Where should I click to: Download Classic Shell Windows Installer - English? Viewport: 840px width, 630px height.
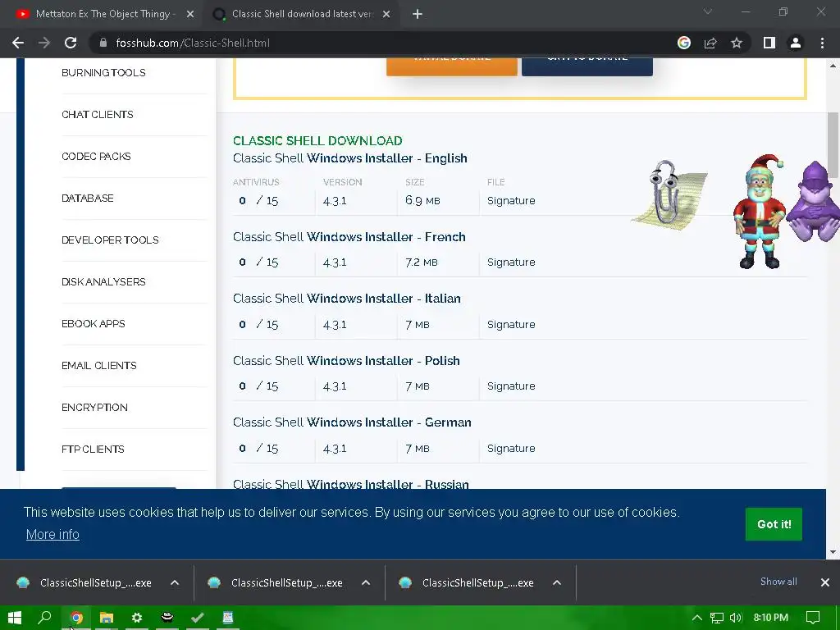coord(350,158)
